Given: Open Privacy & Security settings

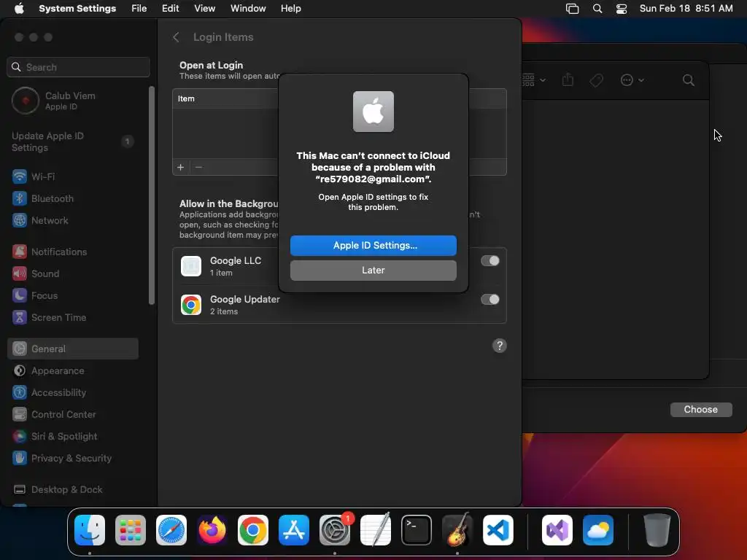Looking at the screenshot, I should [72, 459].
